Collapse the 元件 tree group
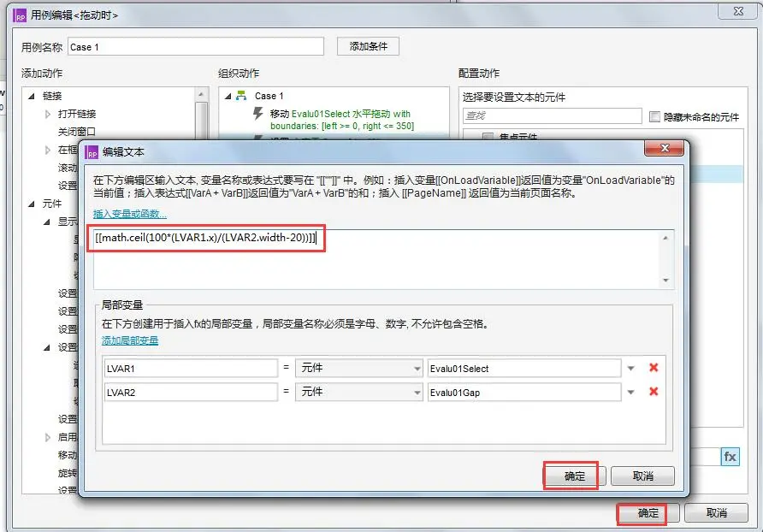Image resolution: width=763 pixels, height=532 pixels. click(x=32, y=204)
